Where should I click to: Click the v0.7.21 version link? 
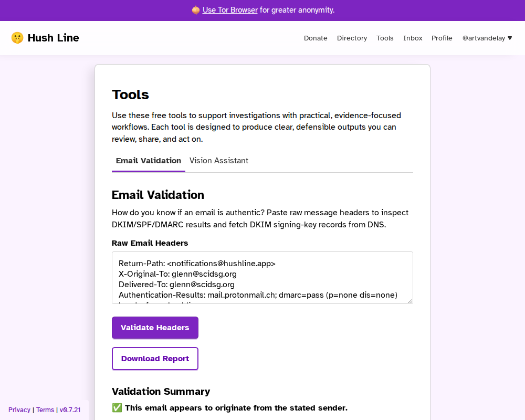point(70,410)
